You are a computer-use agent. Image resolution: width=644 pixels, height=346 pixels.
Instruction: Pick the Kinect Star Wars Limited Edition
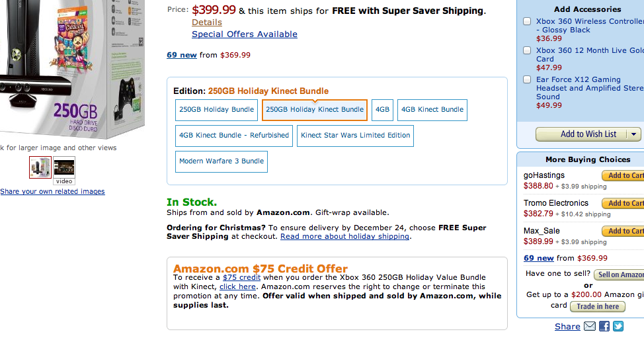click(355, 136)
